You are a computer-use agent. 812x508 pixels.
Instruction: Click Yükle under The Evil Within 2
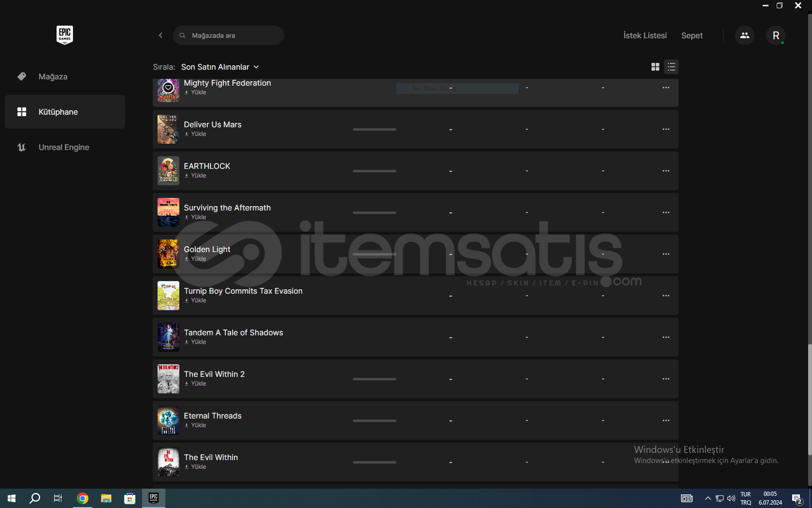195,384
